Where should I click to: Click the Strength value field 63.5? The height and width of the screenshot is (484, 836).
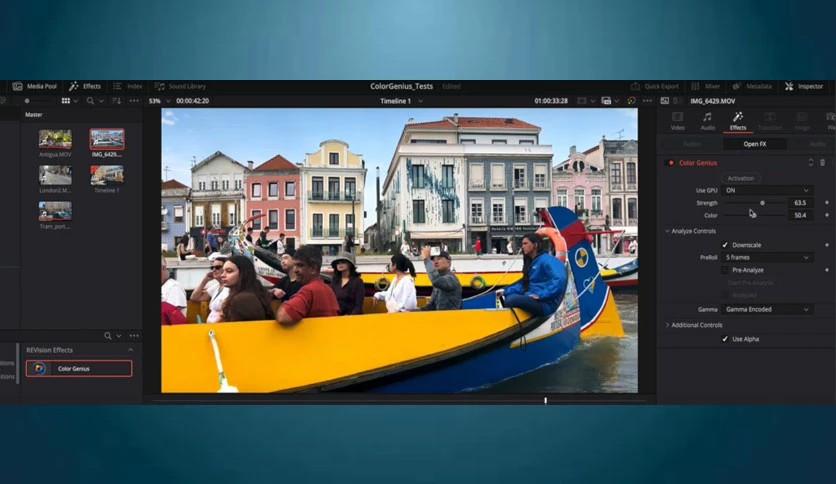[x=800, y=203]
